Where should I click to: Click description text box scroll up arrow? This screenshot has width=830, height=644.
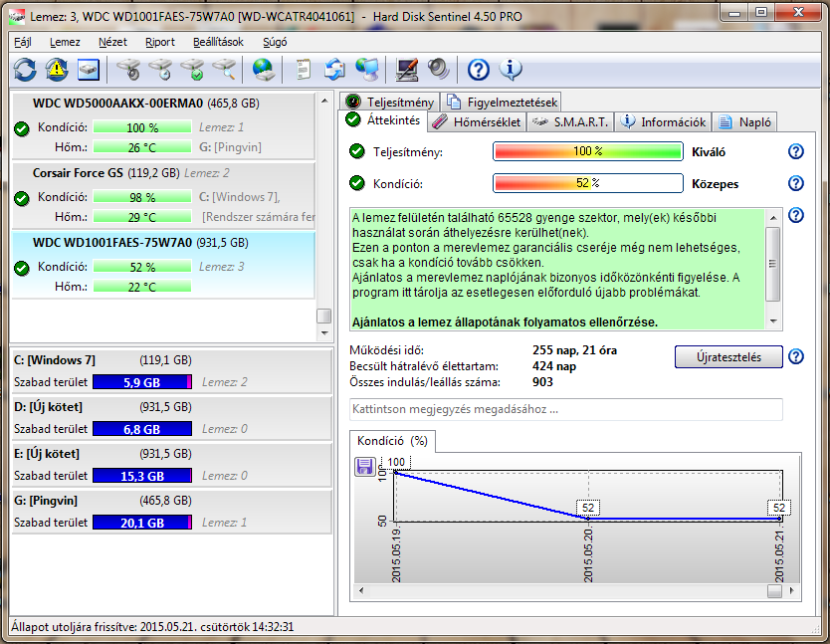tap(773, 218)
